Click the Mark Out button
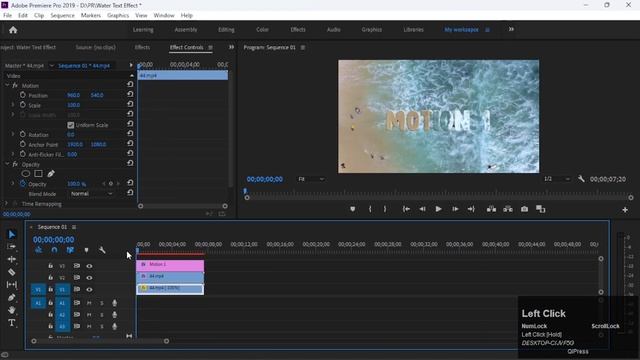640x360 pixels. [385, 209]
